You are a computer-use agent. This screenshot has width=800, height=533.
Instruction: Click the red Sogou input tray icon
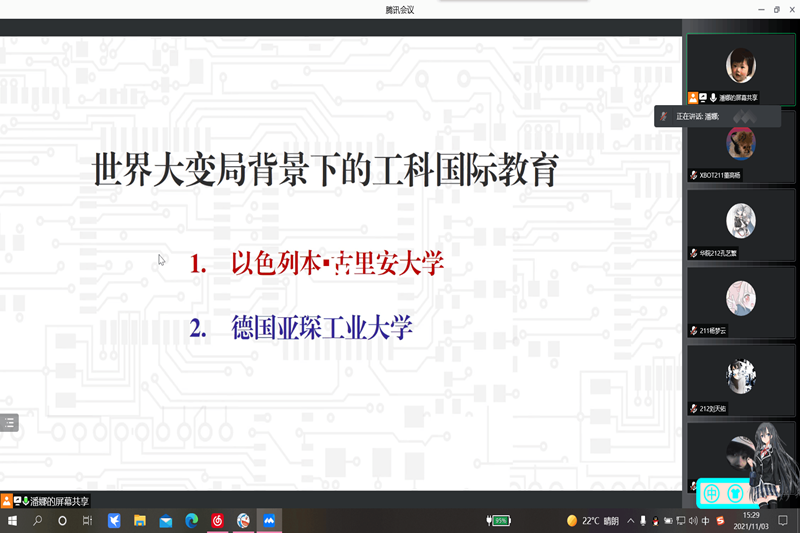click(720, 521)
